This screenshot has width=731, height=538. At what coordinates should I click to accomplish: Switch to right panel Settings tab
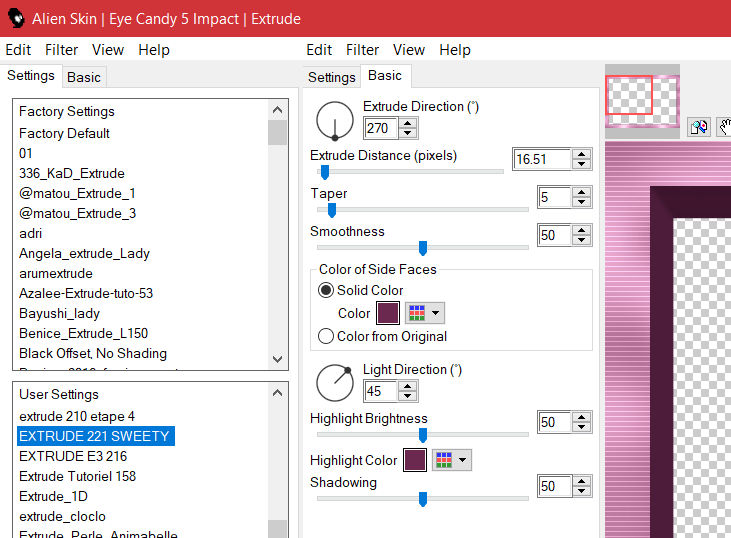[331, 77]
